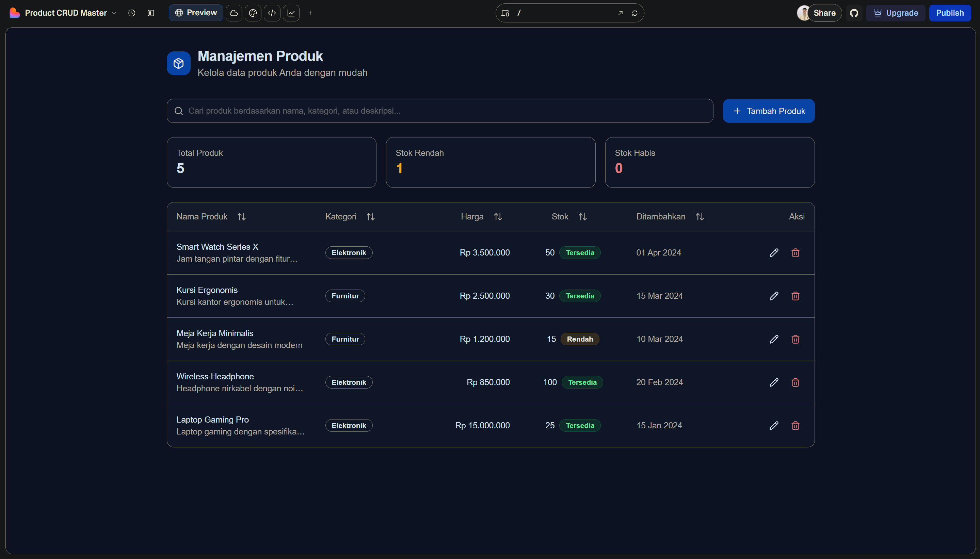
Task: Open the analytics chart icon
Action: (x=291, y=13)
